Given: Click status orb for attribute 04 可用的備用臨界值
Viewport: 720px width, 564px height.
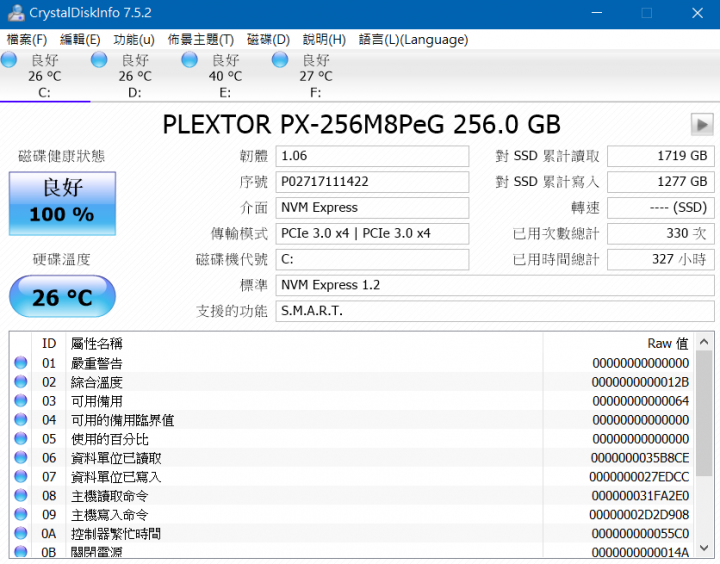Looking at the screenshot, I should pos(21,419).
